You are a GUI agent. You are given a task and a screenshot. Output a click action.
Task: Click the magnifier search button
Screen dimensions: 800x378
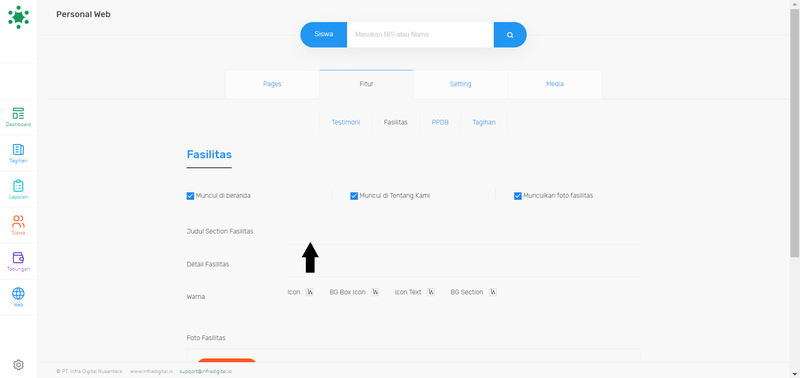pyautogui.click(x=510, y=35)
